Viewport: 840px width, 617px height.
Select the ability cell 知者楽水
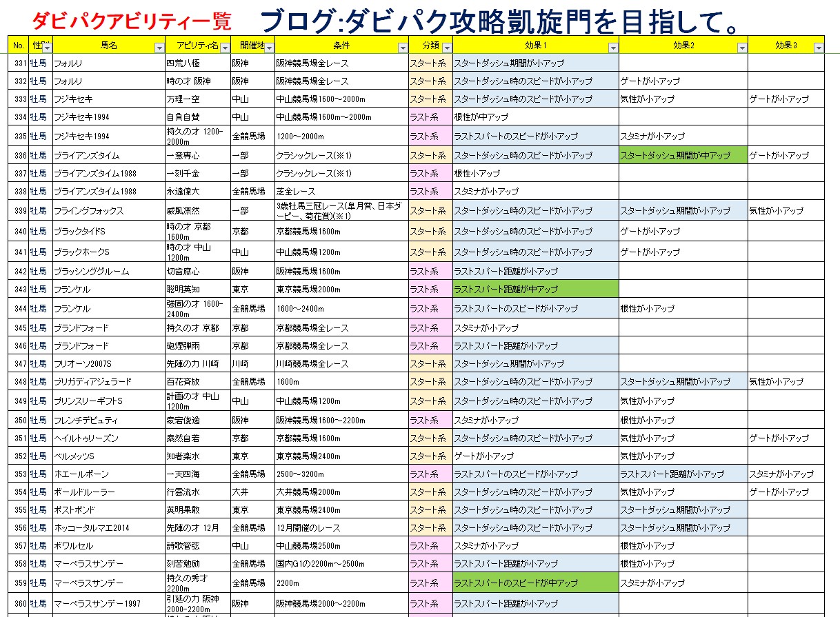point(197,456)
